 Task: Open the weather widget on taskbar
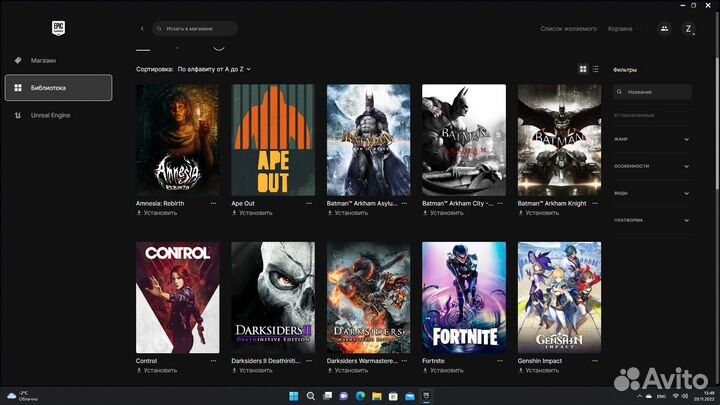click(x=23, y=396)
